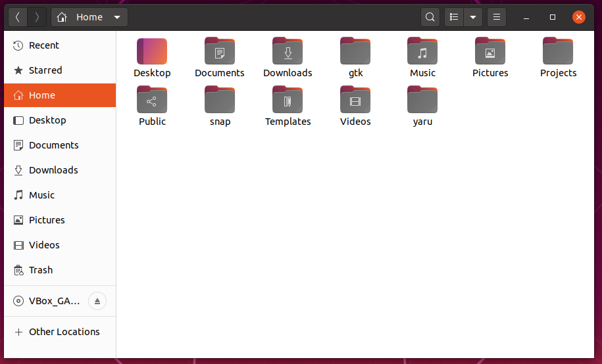This screenshot has height=364, width=602.
Task: Maximize the Files window
Action: (553, 17)
